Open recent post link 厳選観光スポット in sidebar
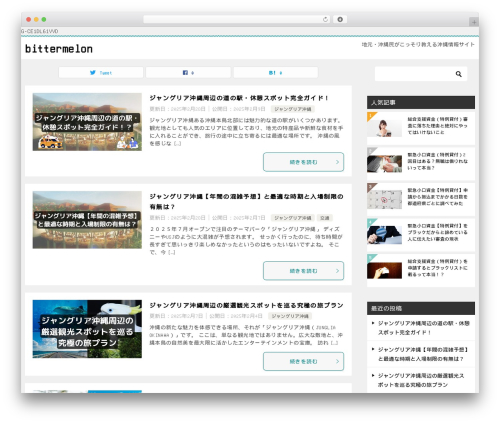This screenshot has height=423, width=500. (x=421, y=380)
